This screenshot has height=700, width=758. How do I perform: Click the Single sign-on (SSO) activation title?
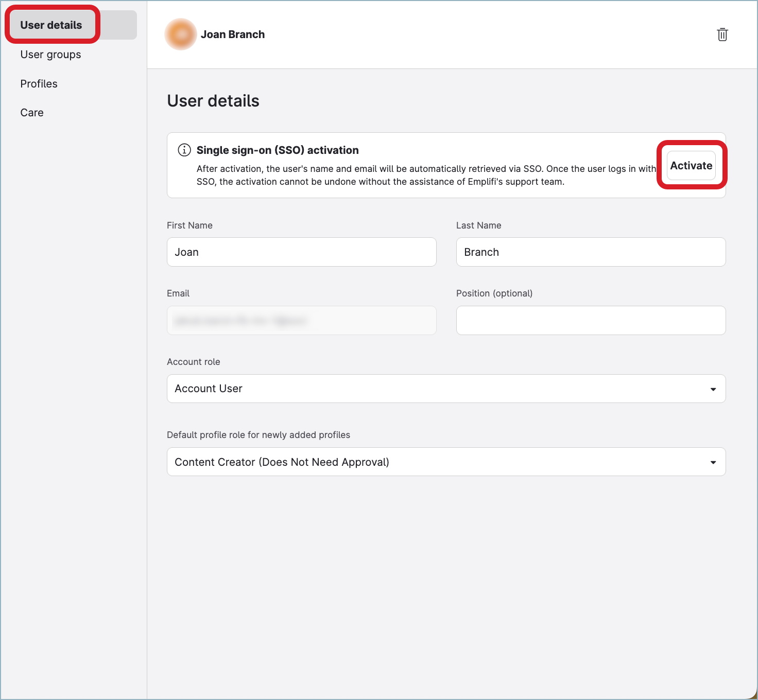(278, 150)
